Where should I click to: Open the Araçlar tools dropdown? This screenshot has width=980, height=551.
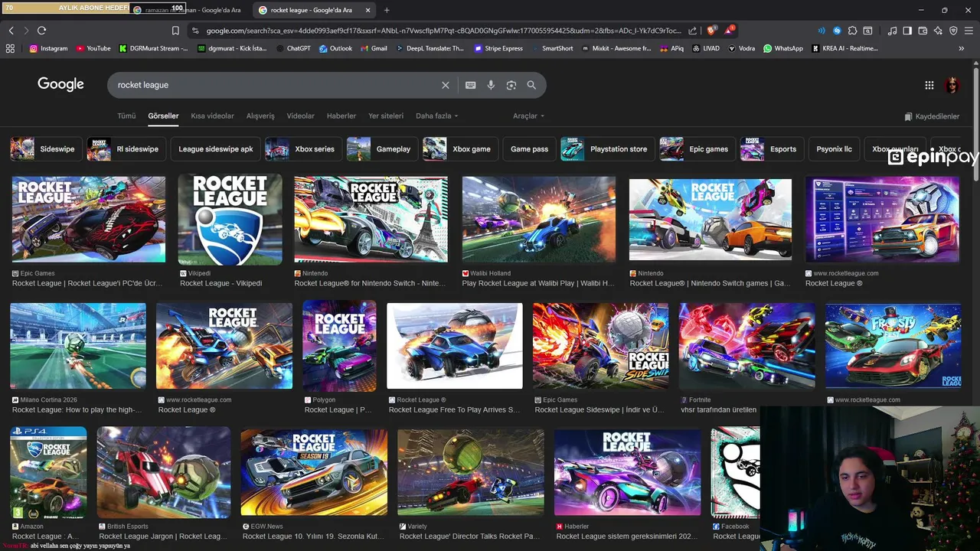(528, 116)
